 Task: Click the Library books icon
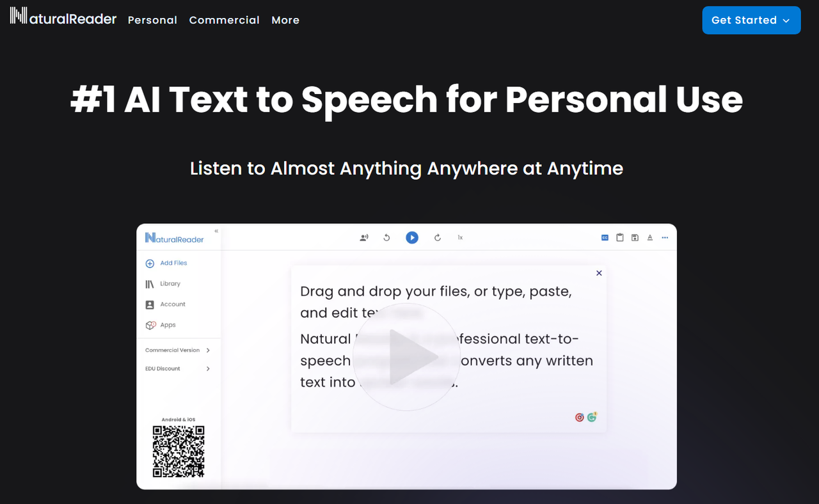[x=150, y=284]
